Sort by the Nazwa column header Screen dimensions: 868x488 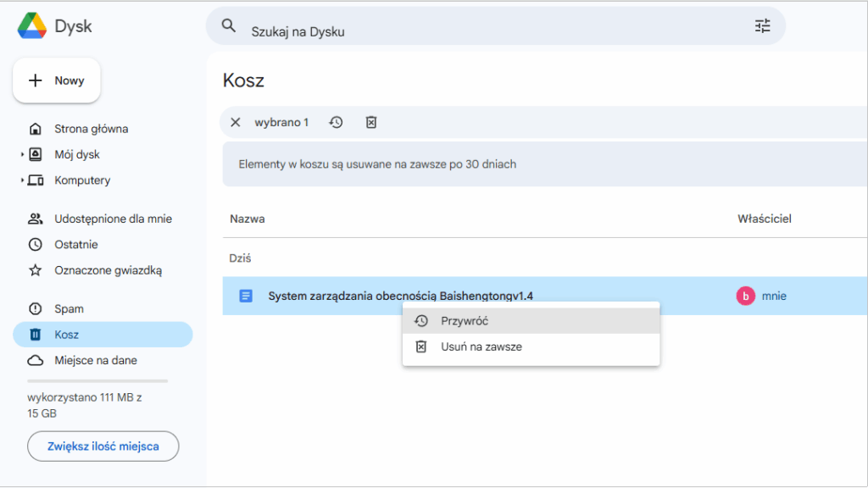[247, 219]
